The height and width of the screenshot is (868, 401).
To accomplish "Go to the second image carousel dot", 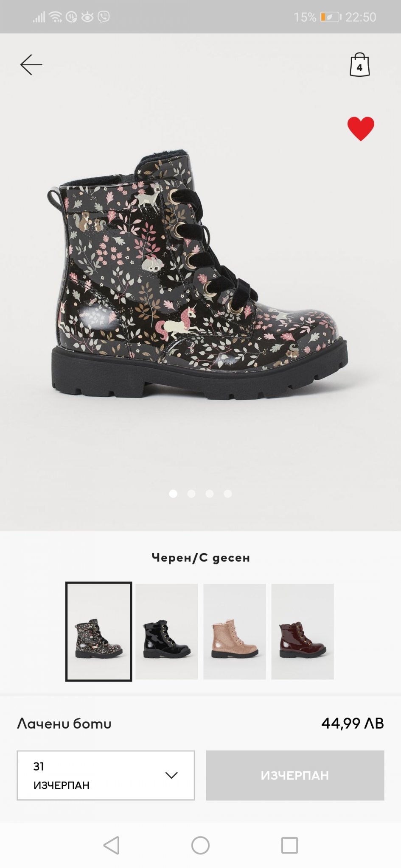I will 191,494.
